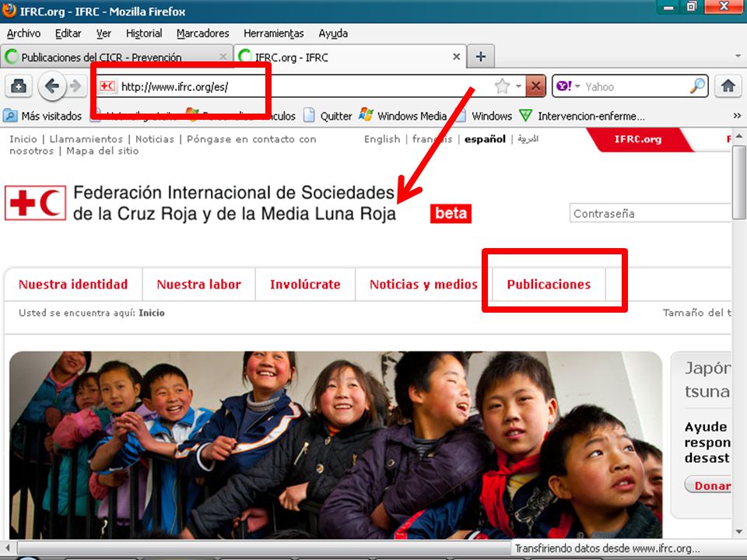Viewport: 747px width, 560px height.
Task: Open the Intervencion-enferme bookmark
Action: 582,116
